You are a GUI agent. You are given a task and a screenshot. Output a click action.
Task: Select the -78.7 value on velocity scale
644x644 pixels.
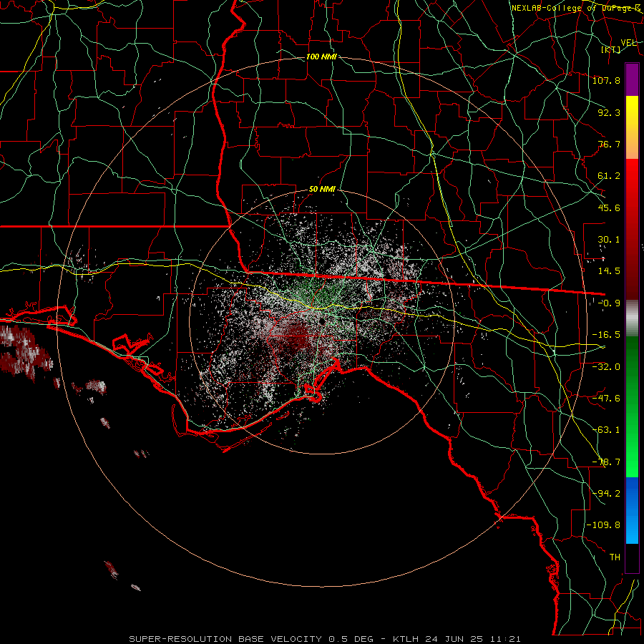[606, 462]
